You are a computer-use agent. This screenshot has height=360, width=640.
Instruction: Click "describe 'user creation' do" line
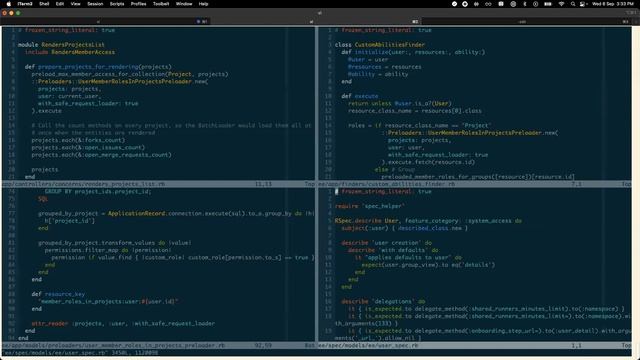(387, 243)
